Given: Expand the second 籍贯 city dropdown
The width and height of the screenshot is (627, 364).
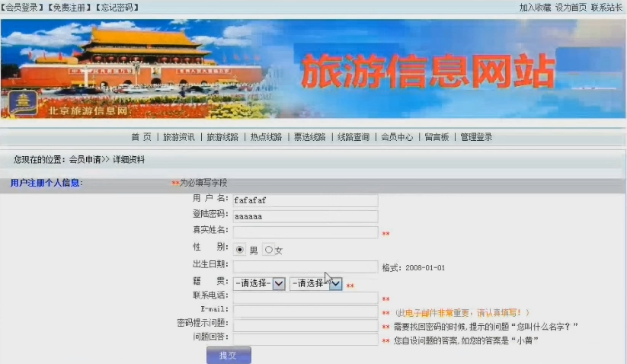Looking at the screenshot, I should (x=315, y=283).
